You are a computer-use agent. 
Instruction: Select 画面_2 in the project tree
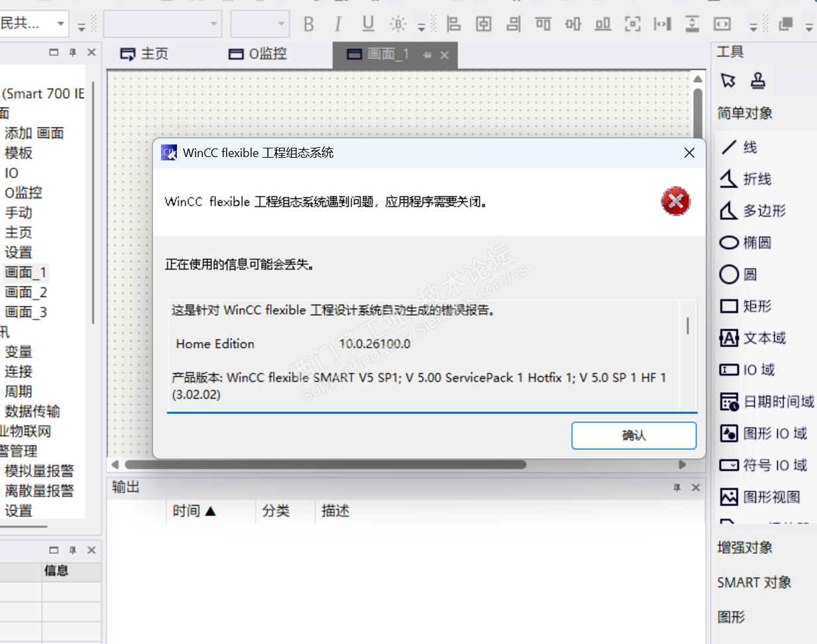pyautogui.click(x=26, y=292)
